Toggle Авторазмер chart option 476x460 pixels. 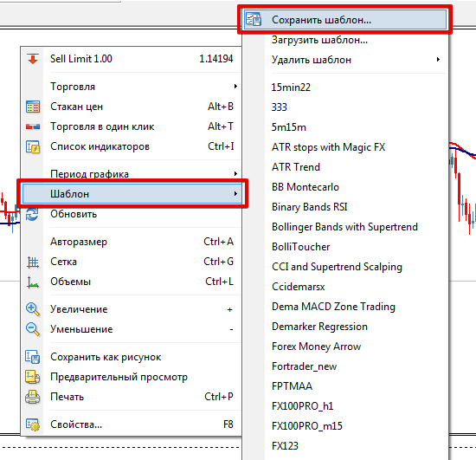[x=131, y=242]
